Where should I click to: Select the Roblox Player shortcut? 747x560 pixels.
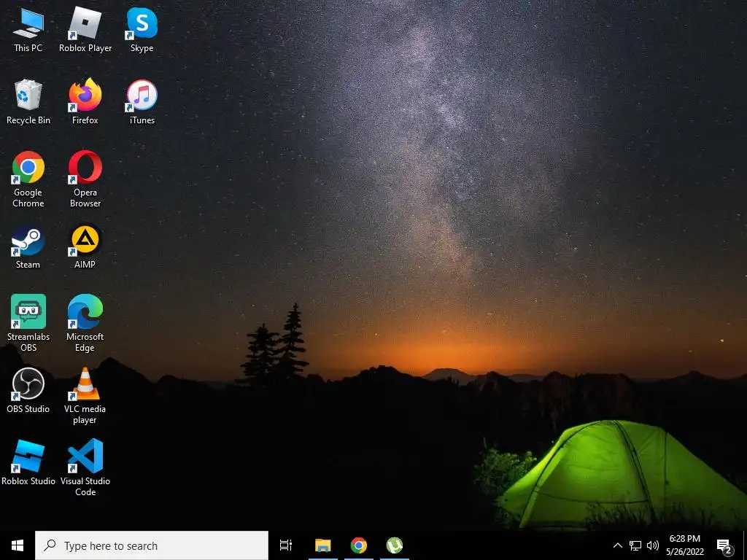pyautogui.click(x=85, y=30)
